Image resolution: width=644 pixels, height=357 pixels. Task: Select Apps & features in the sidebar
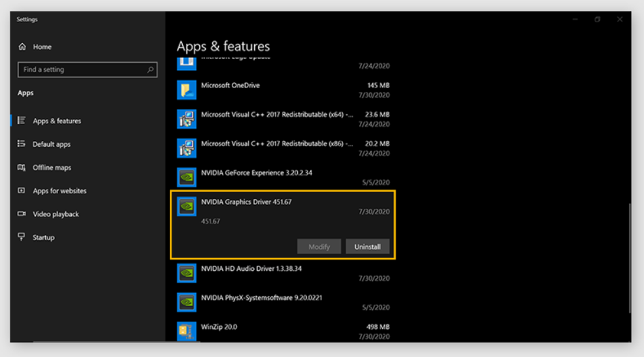click(x=57, y=121)
